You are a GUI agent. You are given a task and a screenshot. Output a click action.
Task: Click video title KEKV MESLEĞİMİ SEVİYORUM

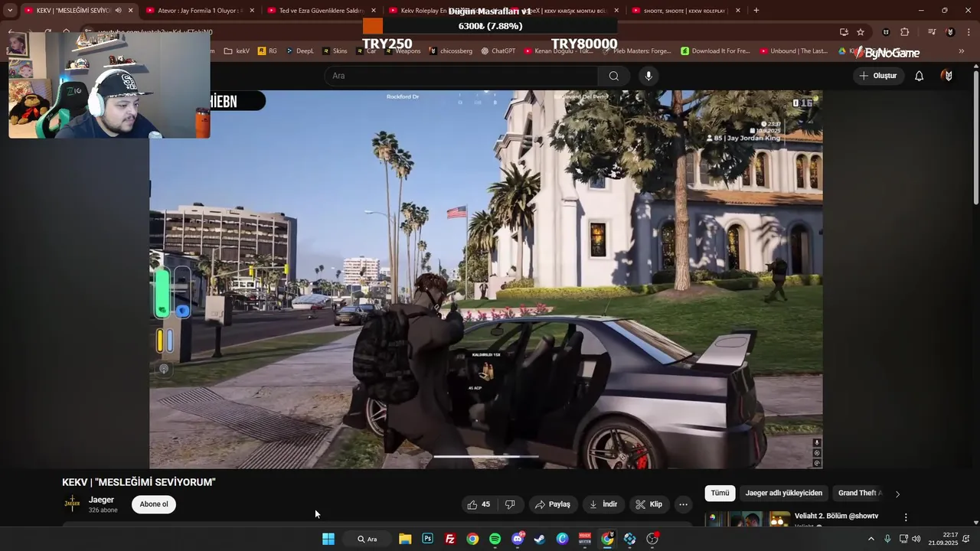pyautogui.click(x=139, y=482)
